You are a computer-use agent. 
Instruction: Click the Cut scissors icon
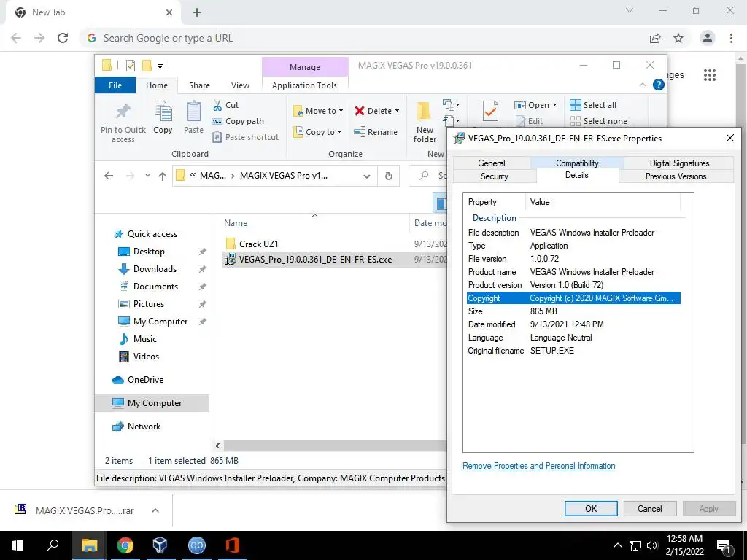coord(217,105)
